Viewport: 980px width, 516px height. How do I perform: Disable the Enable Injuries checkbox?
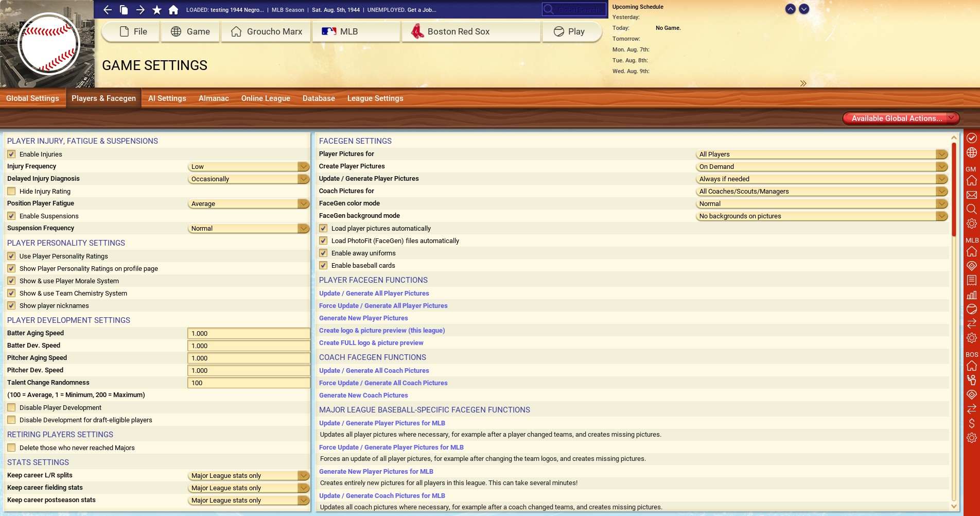click(x=11, y=154)
